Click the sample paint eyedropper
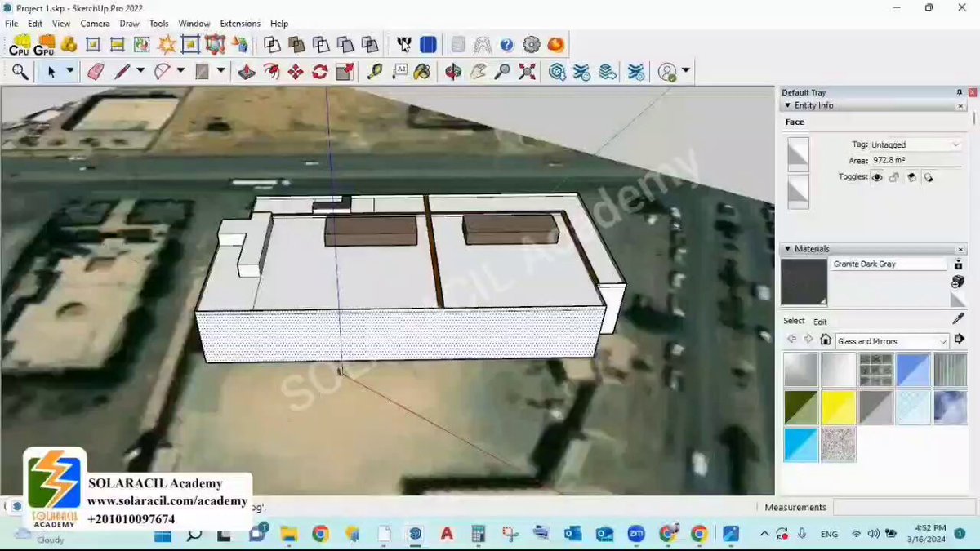Viewport: 980px width, 551px height. 959,318
